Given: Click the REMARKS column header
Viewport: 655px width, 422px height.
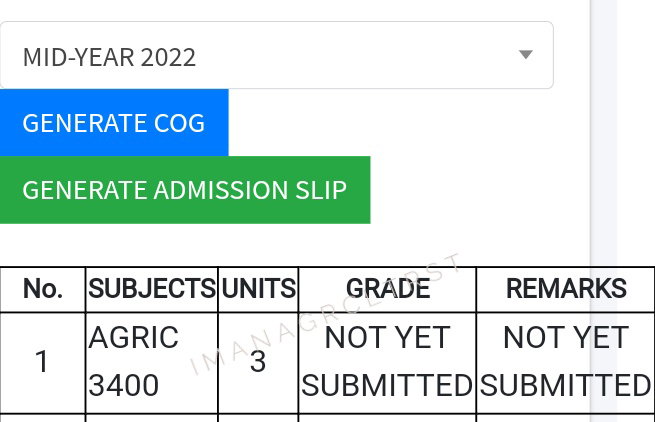Looking at the screenshot, I should coord(566,289).
